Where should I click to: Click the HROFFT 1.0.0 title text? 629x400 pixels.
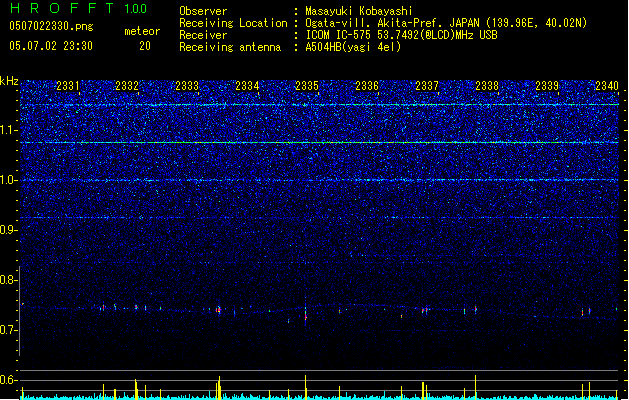79,8
